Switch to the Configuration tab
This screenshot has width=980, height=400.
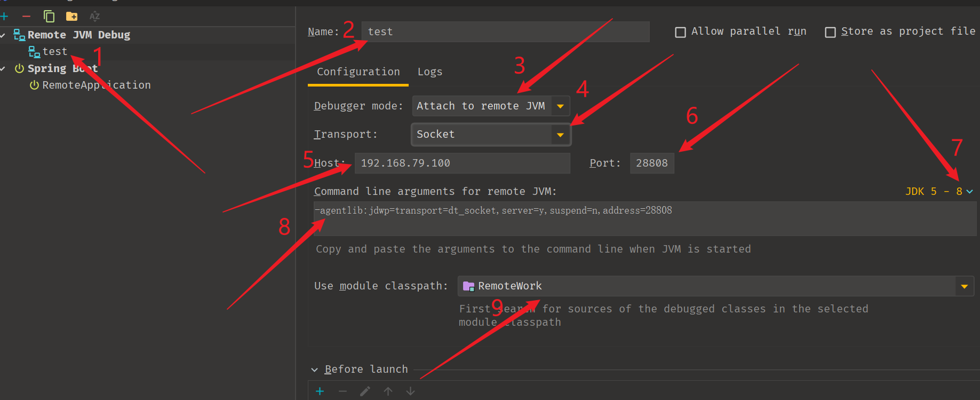358,72
